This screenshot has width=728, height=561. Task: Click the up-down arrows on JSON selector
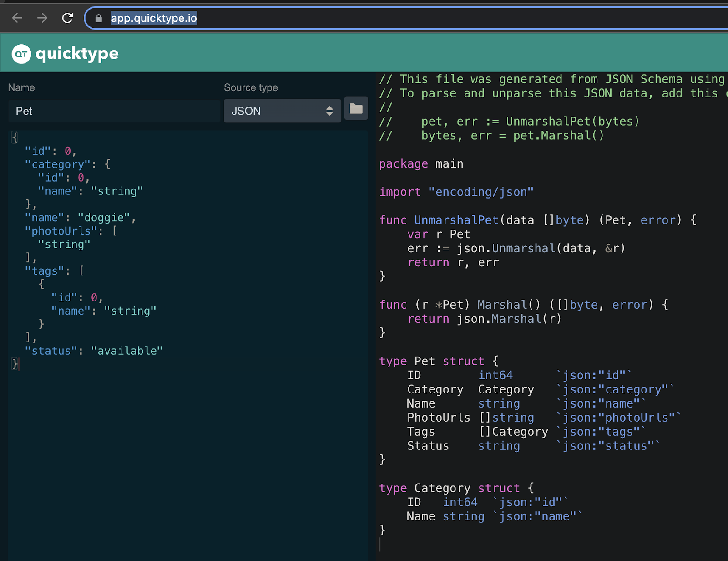(x=329, y=111)
